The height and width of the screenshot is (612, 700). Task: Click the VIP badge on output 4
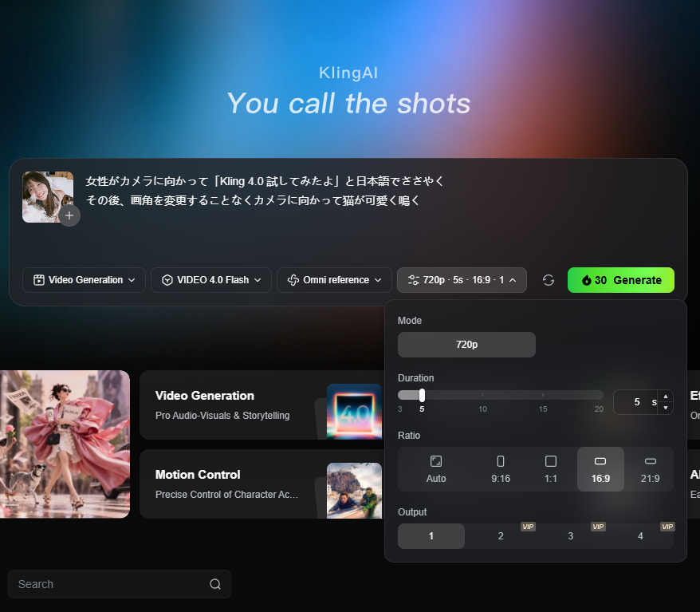(x=667, y=527)
